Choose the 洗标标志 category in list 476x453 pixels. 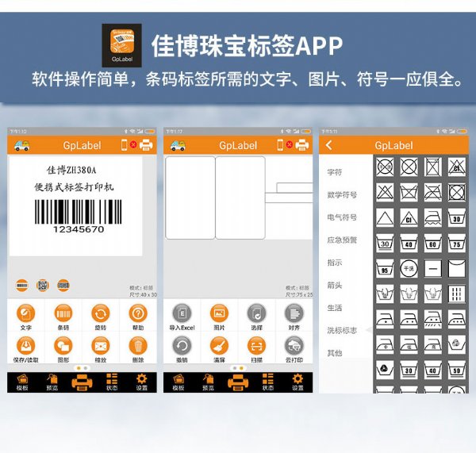click(x=342, y=330)
